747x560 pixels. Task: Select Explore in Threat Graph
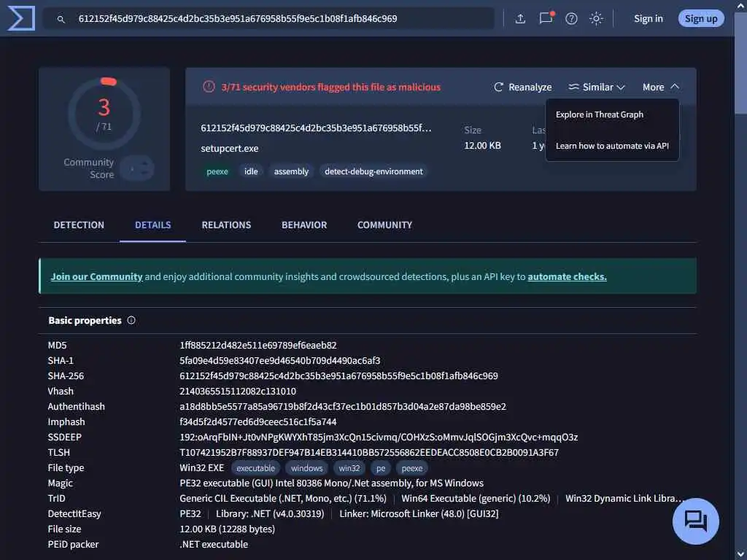[x=600, y=114]
